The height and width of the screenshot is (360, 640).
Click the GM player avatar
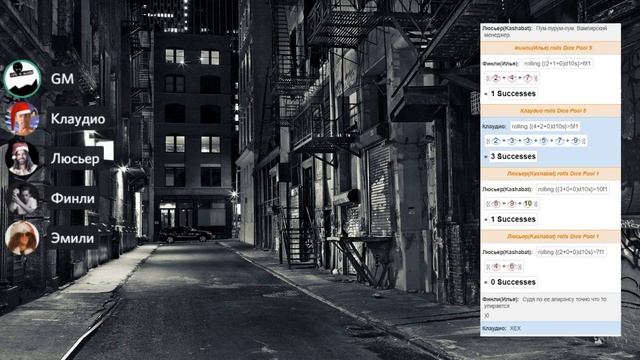click(22, 79)
